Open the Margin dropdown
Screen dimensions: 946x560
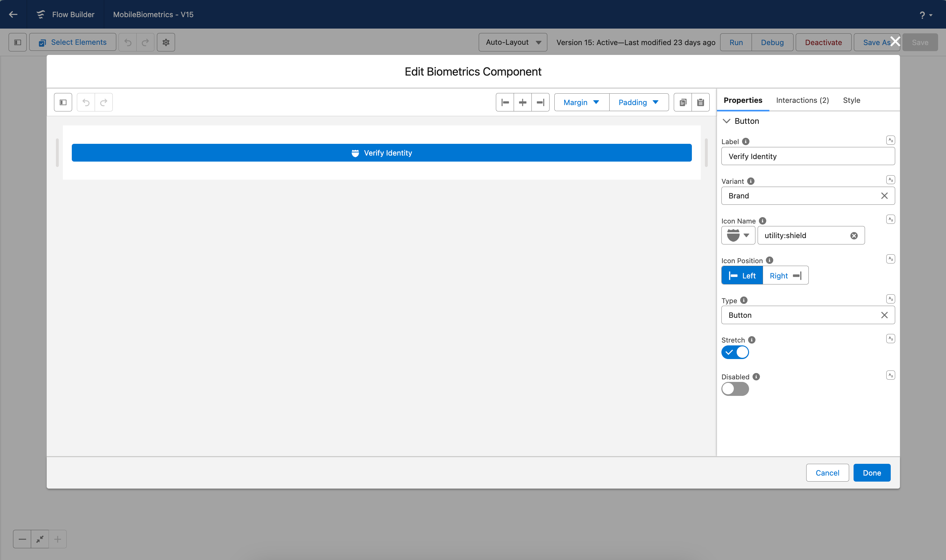(x=581, y=102)
